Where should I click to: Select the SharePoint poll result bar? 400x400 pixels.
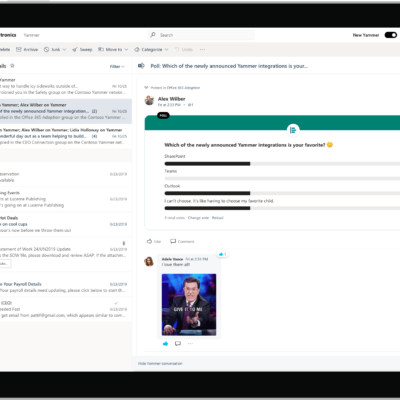[282, 164]
